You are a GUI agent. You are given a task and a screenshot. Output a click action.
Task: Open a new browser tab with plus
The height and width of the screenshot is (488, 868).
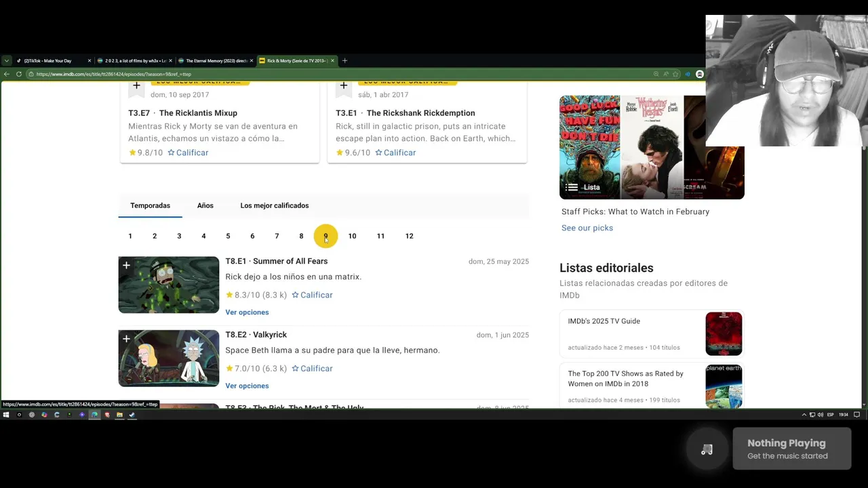[x=344, y=61]
